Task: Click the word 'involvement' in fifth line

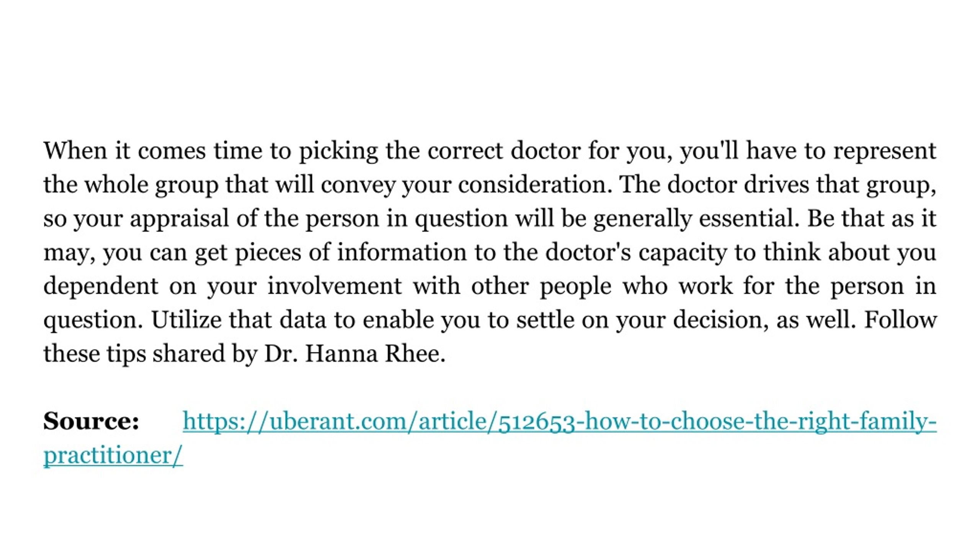Action: pyautogui.click(x=335, y=286)
